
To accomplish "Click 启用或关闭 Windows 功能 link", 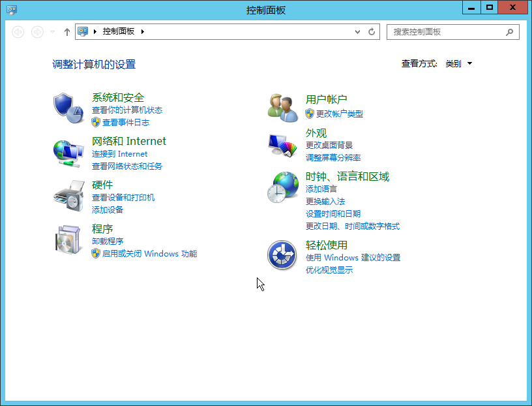I will point(150,253).
